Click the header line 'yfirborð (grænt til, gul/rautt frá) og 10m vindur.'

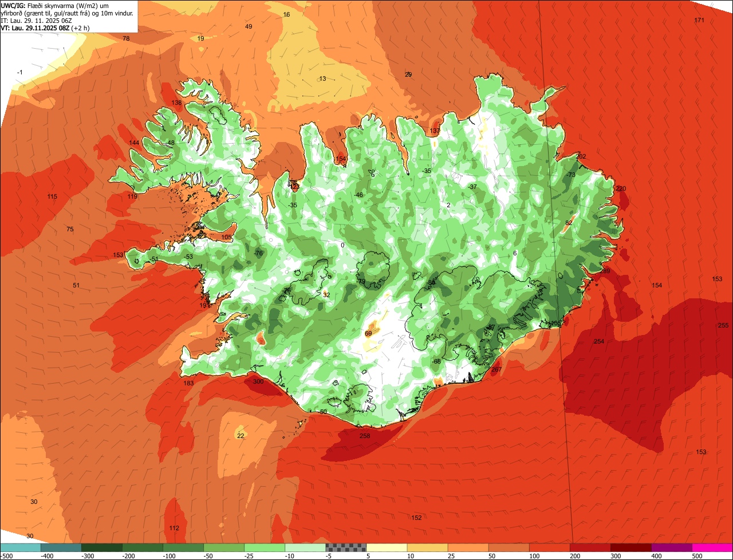click(67, 13)
